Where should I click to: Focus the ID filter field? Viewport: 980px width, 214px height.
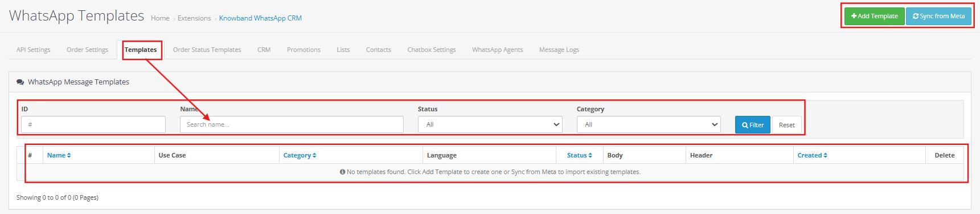(93, 124)
